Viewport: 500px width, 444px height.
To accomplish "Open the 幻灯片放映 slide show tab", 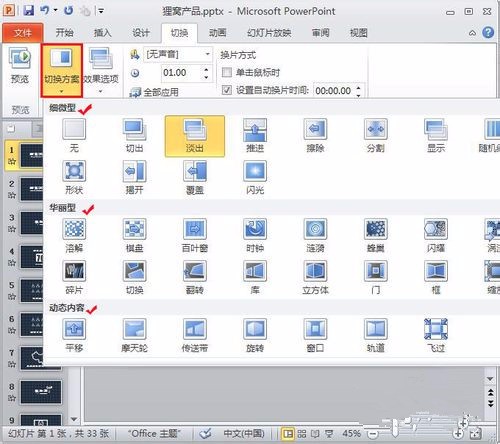I will coord(269,33).
